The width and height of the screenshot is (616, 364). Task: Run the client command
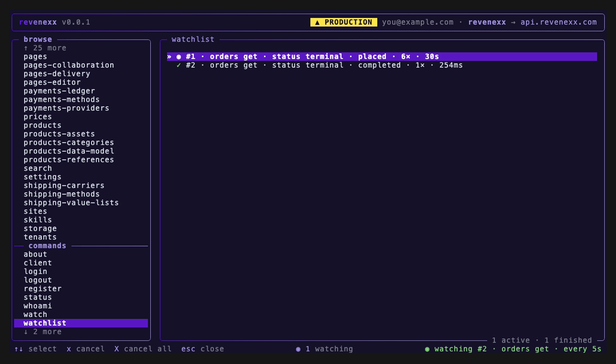tap(38, 263)
